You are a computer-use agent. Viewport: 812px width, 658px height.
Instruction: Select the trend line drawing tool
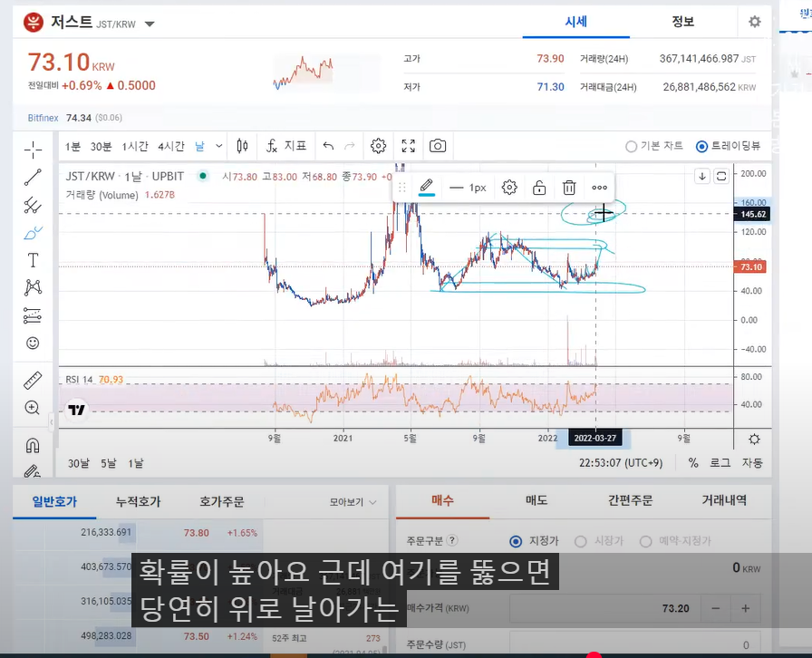coord(33,178)
